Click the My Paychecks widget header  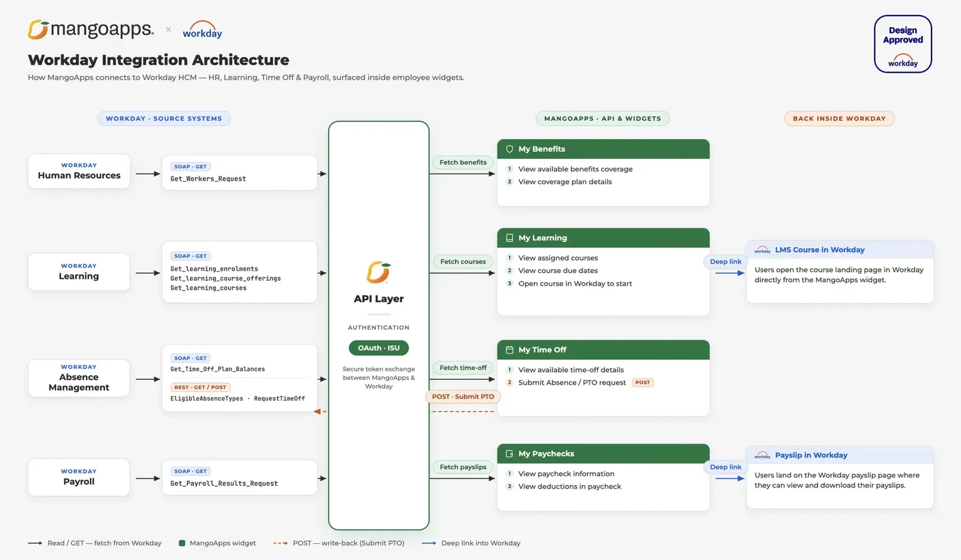[x=603, y=454]
